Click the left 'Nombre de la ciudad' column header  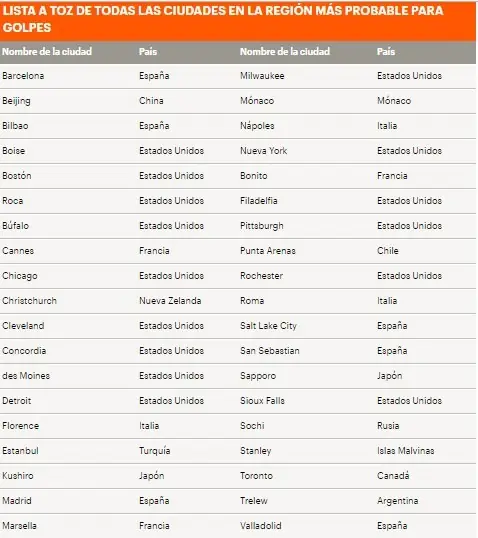click(47, 51)
